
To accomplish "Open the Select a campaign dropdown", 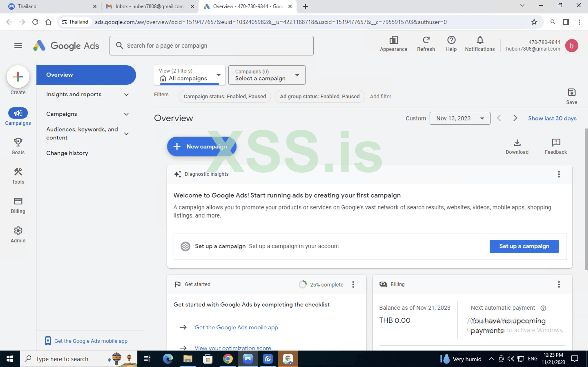I will pos(267,75).
